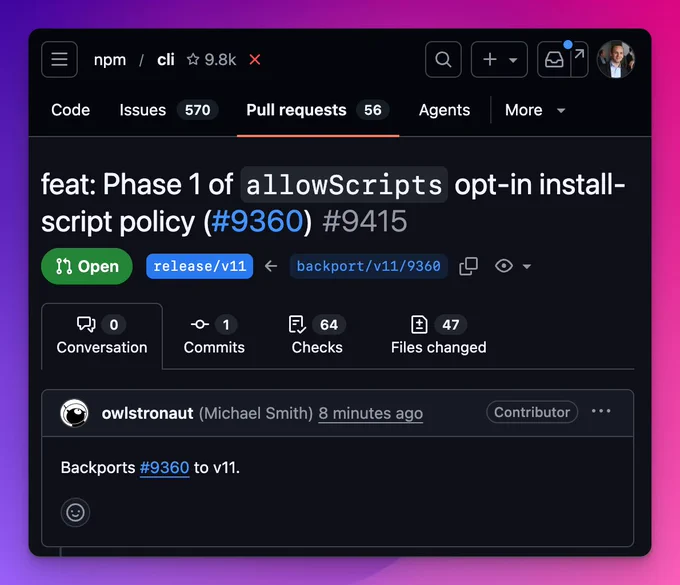The height and width of the screenshot is (585, 680).
Task: Open the hamburger navigation menu
Action: click(x=59, y=59)
